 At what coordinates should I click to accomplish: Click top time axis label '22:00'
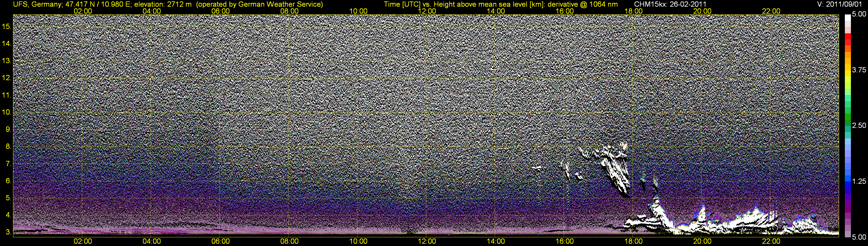click(771, 11)
